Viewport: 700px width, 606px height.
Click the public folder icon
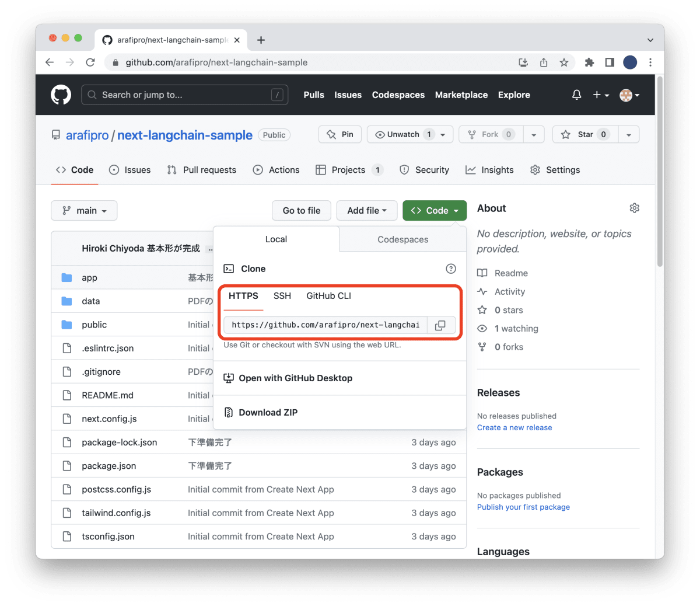(x=66, y=325)
